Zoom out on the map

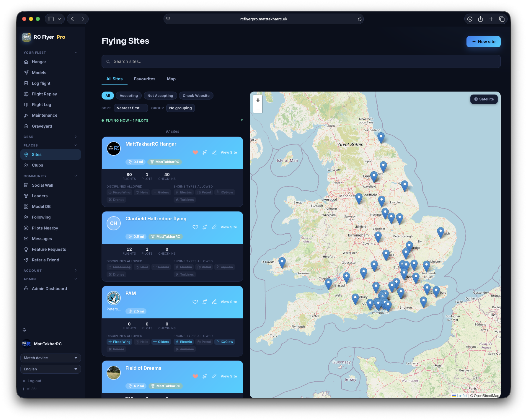(x=258, y=109)
